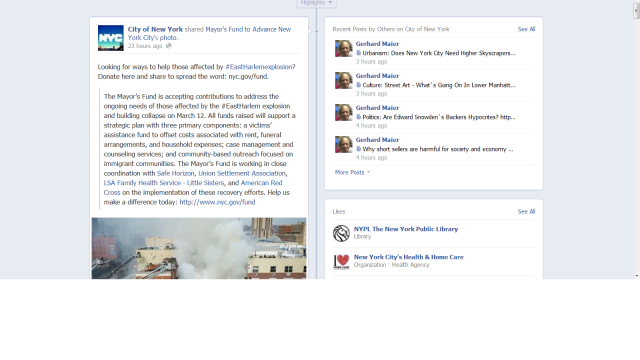Click the timeline dot on center line
640x360 pixels.
click(316, 31)
